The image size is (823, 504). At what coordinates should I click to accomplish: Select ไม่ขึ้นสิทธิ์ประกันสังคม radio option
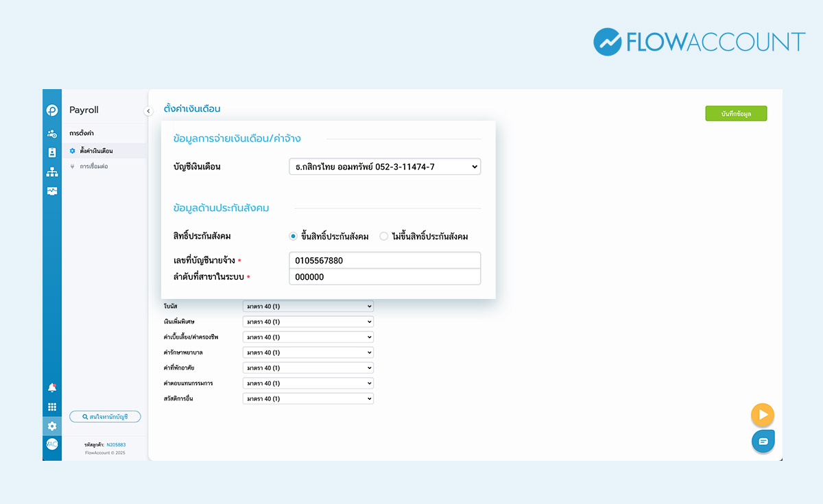click(x=384, y=237)
